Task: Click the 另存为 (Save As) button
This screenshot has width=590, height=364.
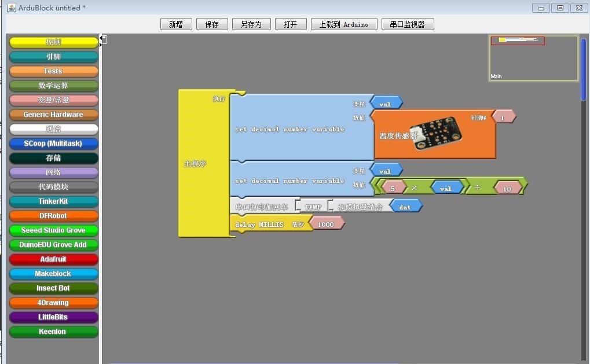Action: click(x=251, y=24)
